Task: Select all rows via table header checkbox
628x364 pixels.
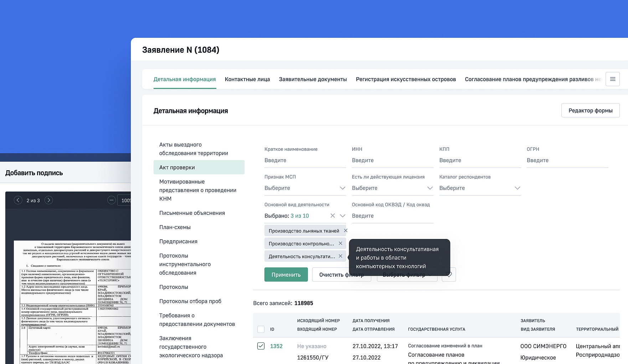Action: click(261, 329)
